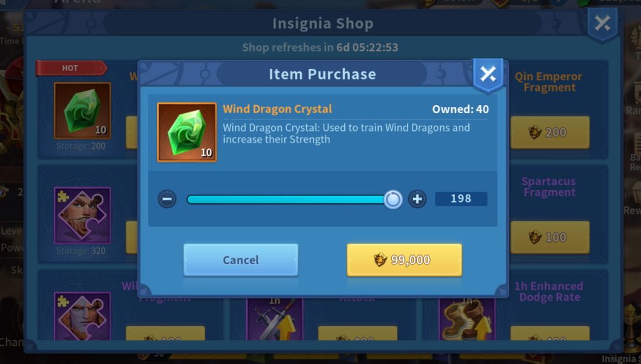Click the plus button to increase quantity
The width and height of the screenshot is (641, 364).
(x=417, y=199)
